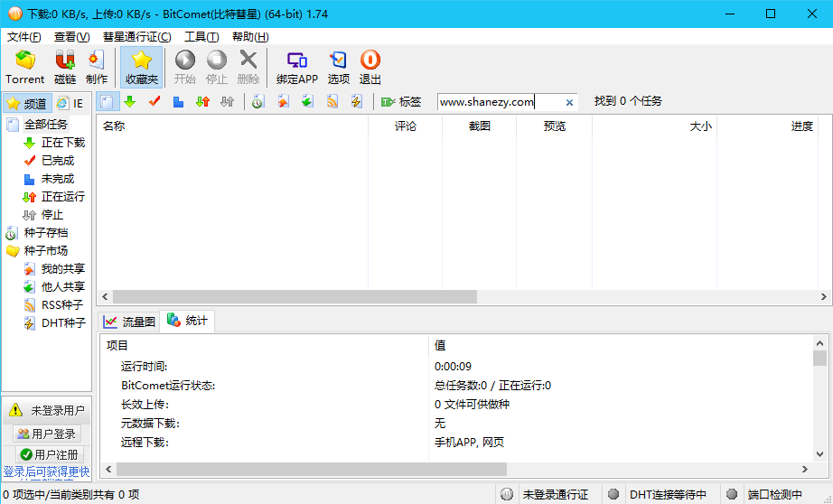Screen dimensions: 833x504
Task: Click DHT torrents lightning icon in filter bar
Action: click(x=357, y=101)
